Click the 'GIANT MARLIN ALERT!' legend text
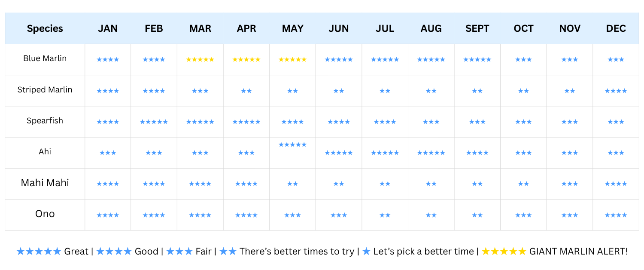 coord(578,252)
